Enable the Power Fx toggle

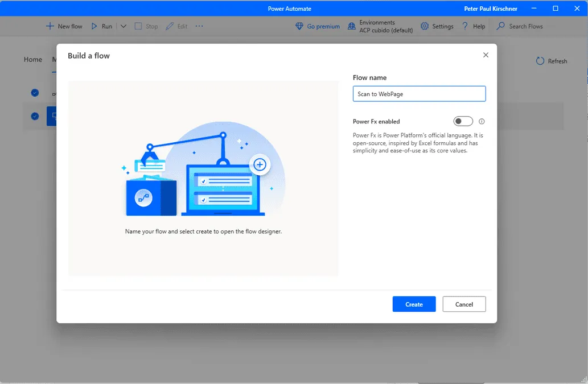[463, 121]
